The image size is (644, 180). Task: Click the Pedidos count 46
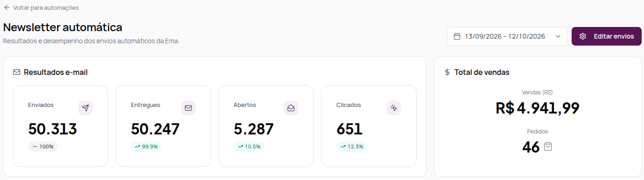point(531,147)
